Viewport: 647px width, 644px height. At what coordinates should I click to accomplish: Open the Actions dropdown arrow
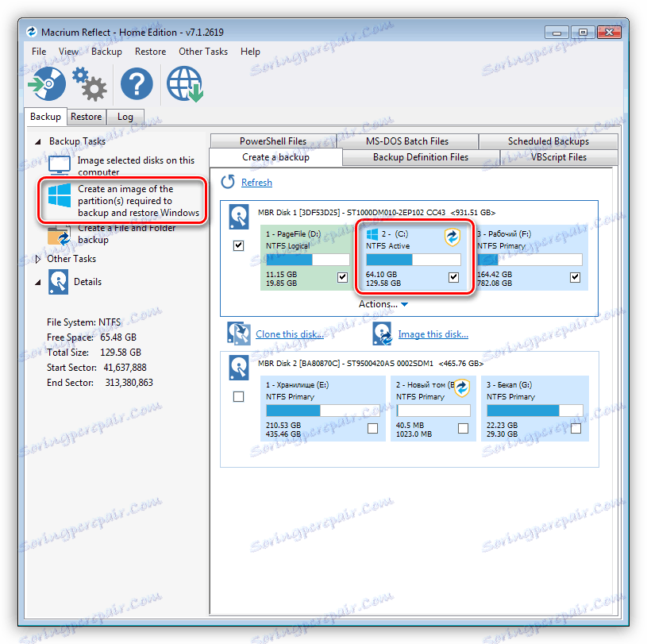click(x=404, y=304)
